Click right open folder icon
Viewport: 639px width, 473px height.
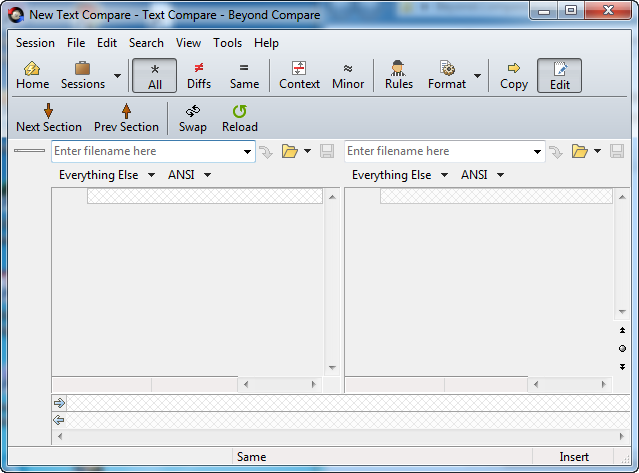tap(580, 151)
